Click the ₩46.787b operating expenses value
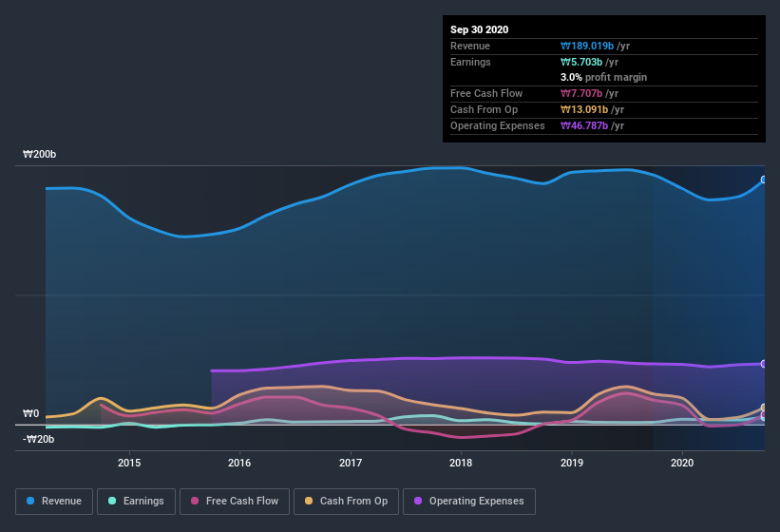The image size is (780, 532). (584, 125)
